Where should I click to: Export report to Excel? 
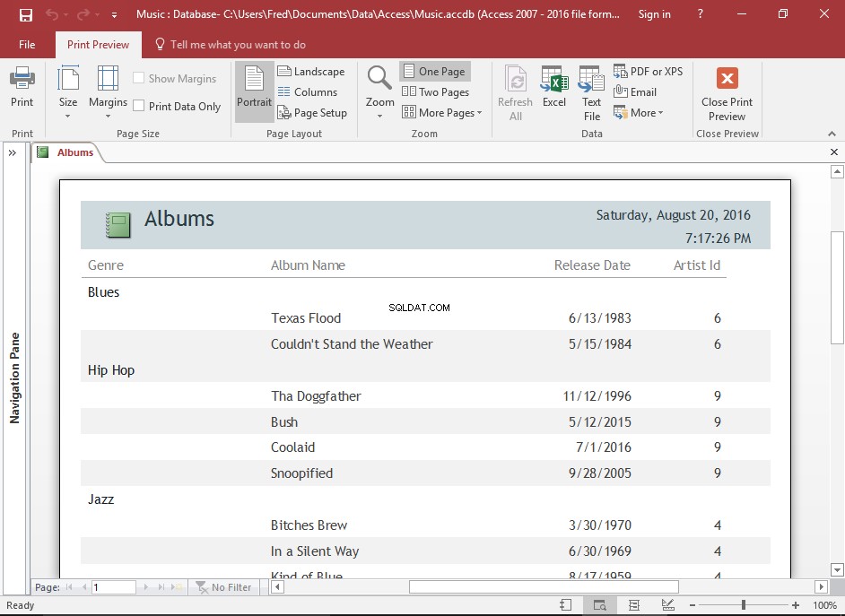click(554, 87)
